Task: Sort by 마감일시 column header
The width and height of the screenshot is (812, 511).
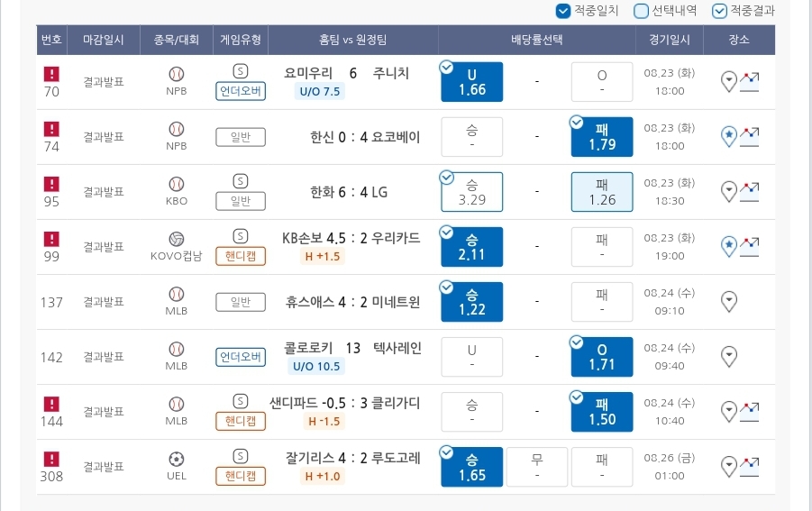Action: (104, 40)
